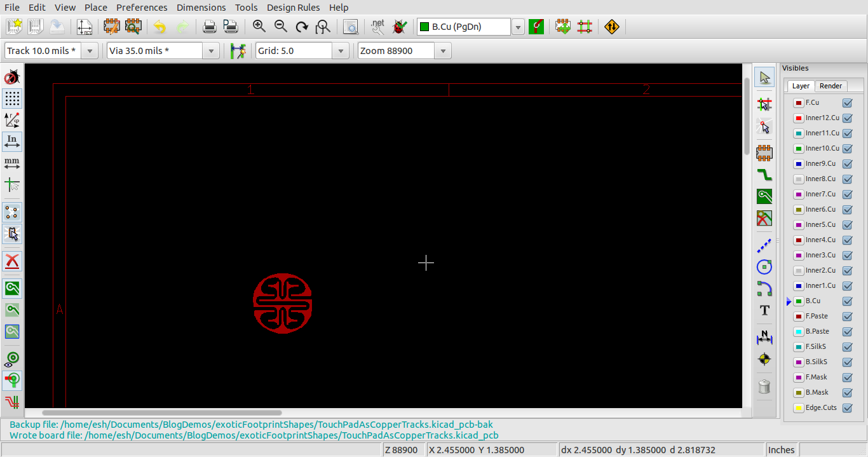Disable the B.SilkS layer visibility
The width and height of the screenshot is (868, 457).
[x=847, y=362]
